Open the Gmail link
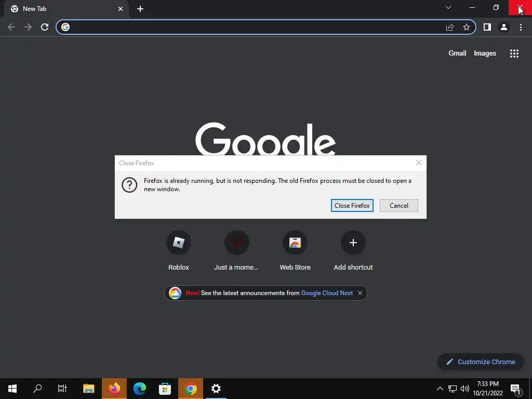 [457, 54]
